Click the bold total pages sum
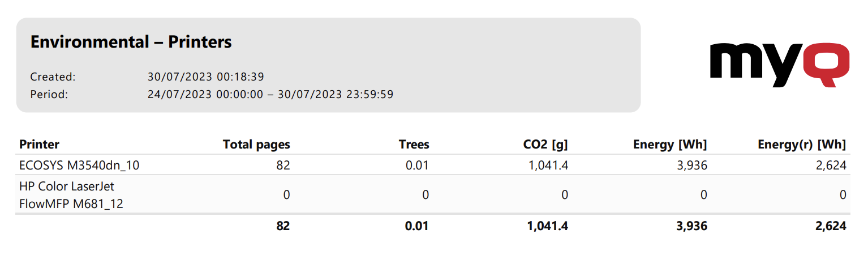868x263 pixels. 283,226
